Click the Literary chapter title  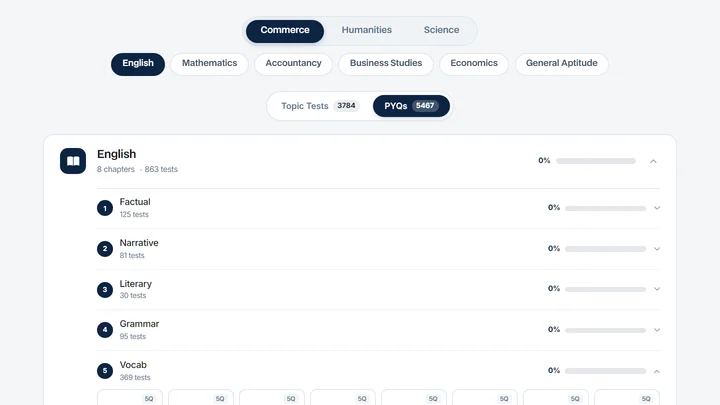[x=135, y=284]
